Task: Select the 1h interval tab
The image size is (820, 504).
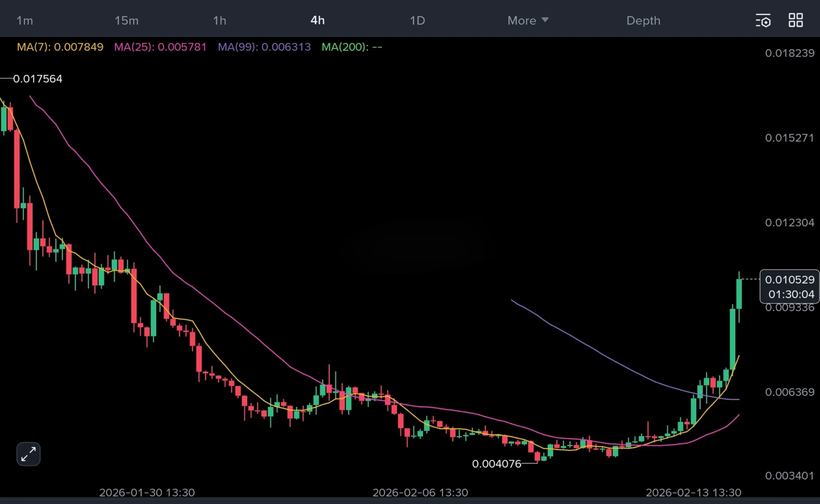Action: coord(219,21)
